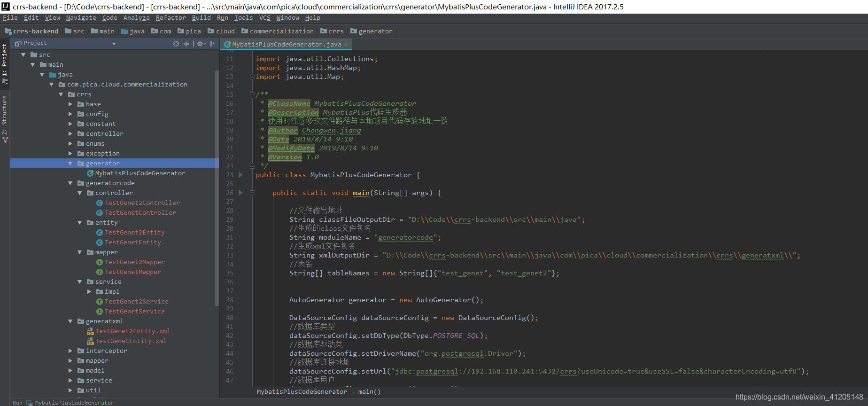The image size is (868, 406).
Task: Select TestGenetEntity.xml in generatxml
Action: point(131,341)
